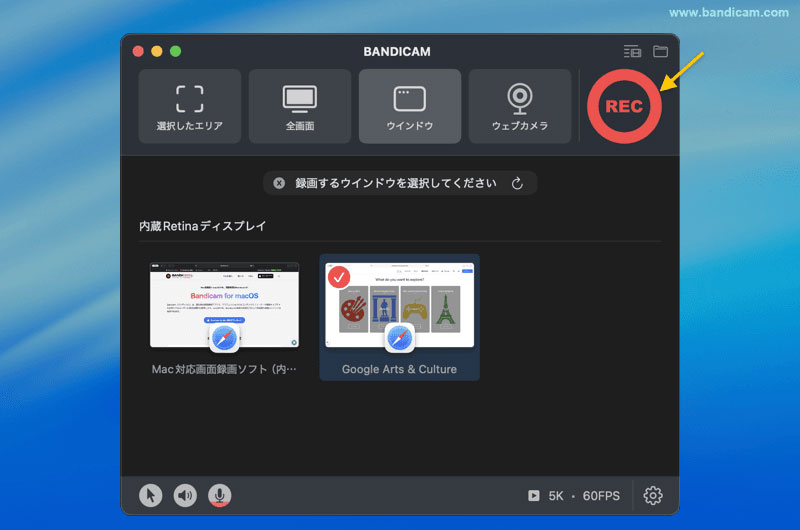The height and width of the screenshot is (530, 800).
Task: Toggle microphone recording
Action: pyautogui.click(x=219, y=495)
